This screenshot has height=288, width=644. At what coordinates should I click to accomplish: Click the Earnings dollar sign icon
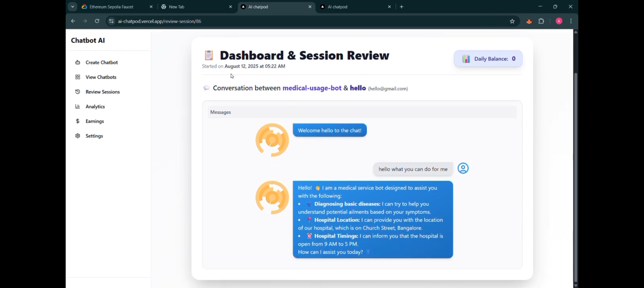tap(78, 121)
